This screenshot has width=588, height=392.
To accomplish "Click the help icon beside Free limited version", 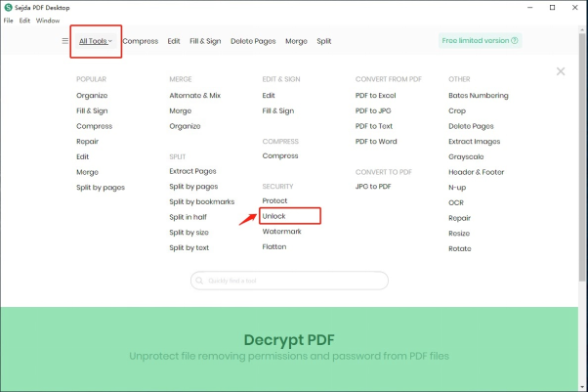I will (x=515, y=40).
